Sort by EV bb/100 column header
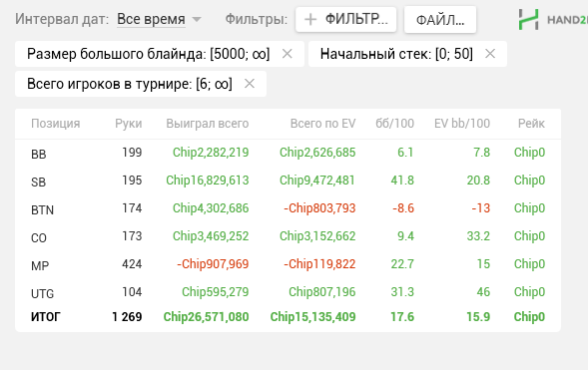 tap(462, 124)
